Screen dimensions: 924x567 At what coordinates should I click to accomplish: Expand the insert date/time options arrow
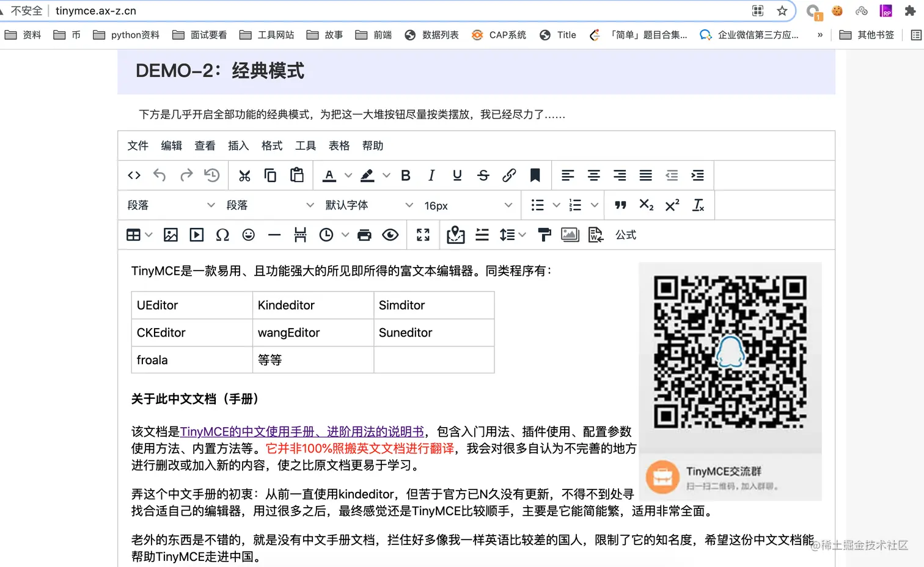pos(345,235)
